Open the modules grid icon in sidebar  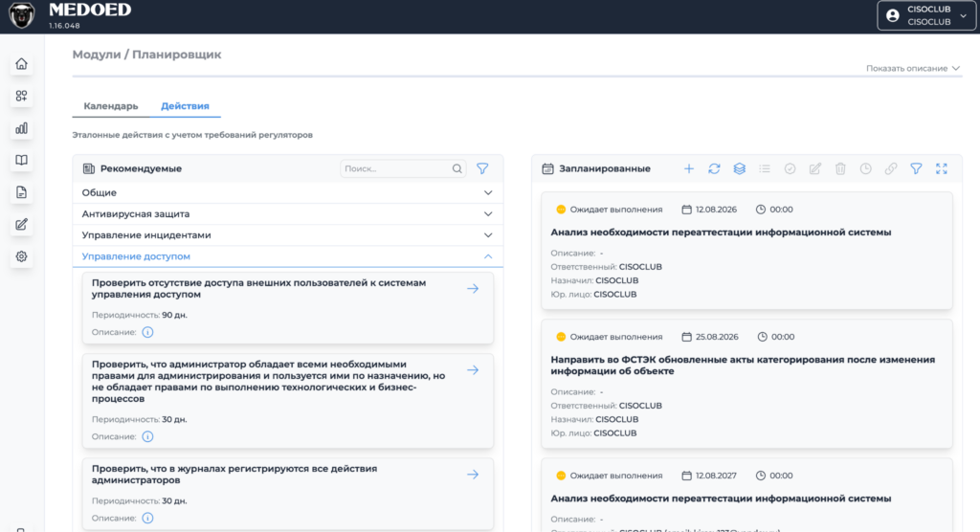(x=21, y=96)
